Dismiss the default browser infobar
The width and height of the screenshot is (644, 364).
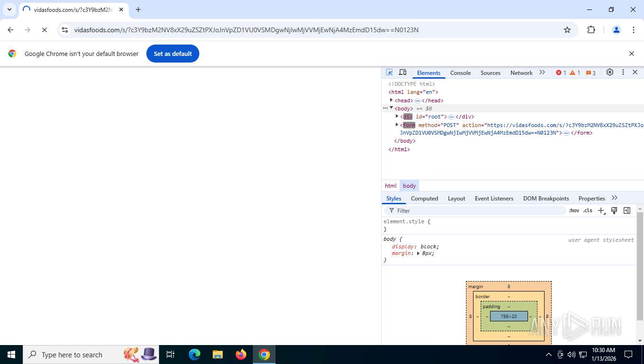click(x=631, y=54)
